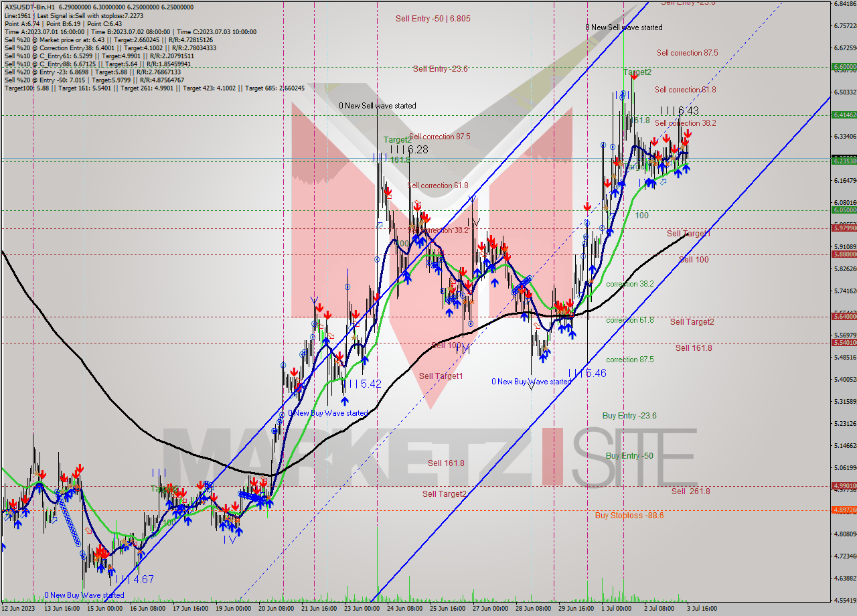
Task: Click '0 New Buy Wave started' label at bottom left
Action: coord(84,595)
